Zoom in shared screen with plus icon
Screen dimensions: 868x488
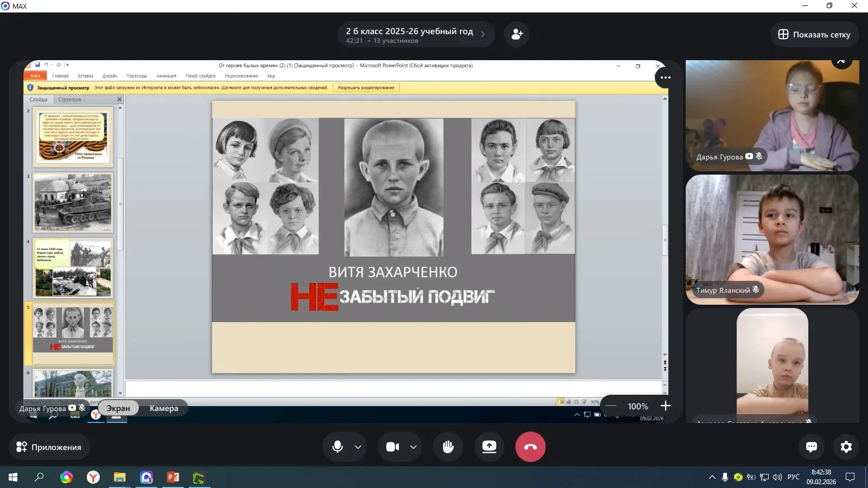coord(666,406)
